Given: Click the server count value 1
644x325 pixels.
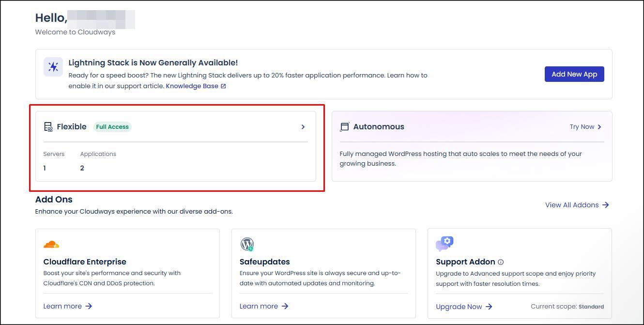Looking at the screenshot, I should [x=45, y=168].
